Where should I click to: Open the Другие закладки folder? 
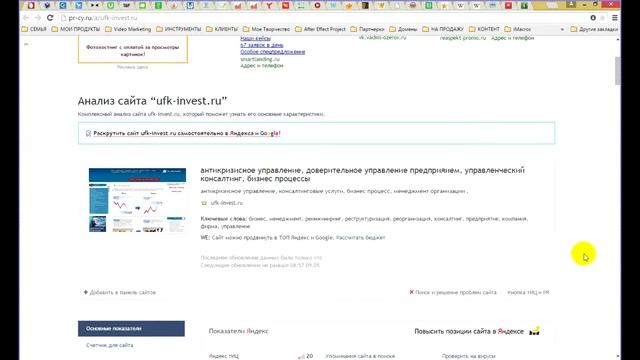pos(594,29)
